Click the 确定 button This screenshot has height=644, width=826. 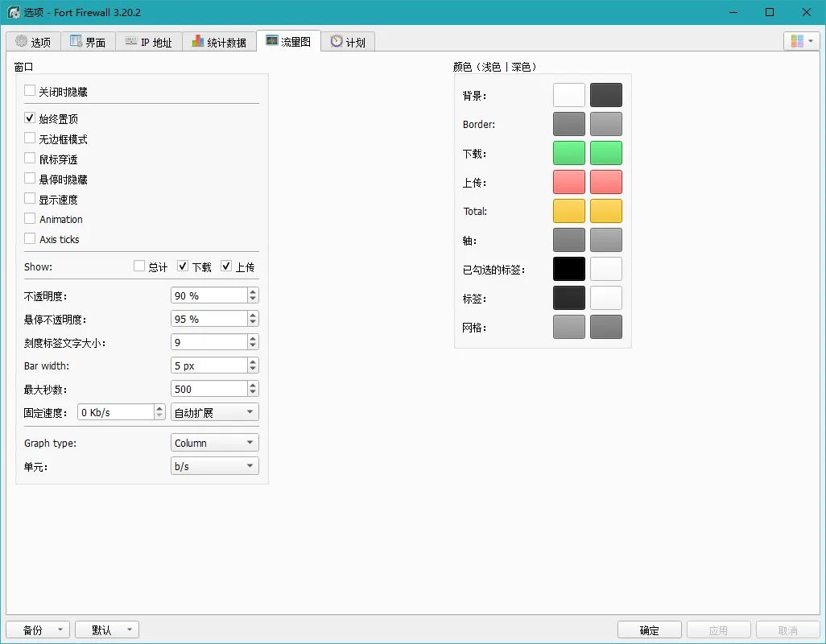649,630
